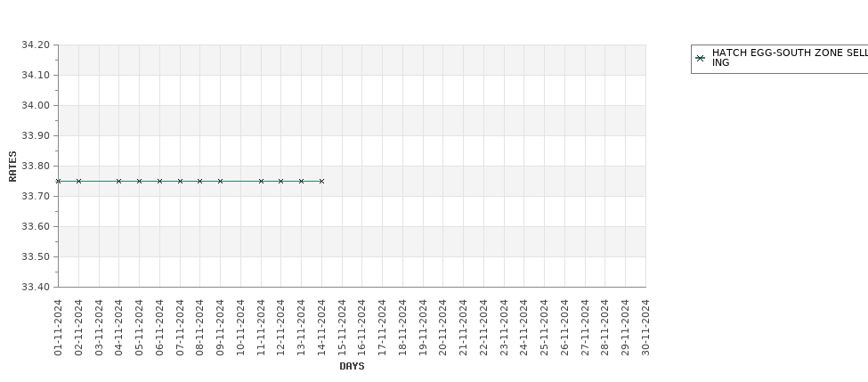Screen dimensions: 868x382
Task: Click the 20-11-2024 date label
Action: (442, 327)
